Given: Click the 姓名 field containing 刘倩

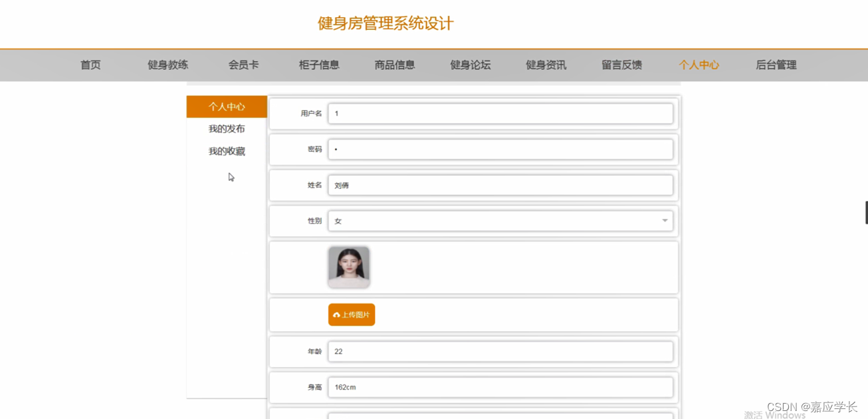Looking at the screenshot, I should click(x=500, y=186).
